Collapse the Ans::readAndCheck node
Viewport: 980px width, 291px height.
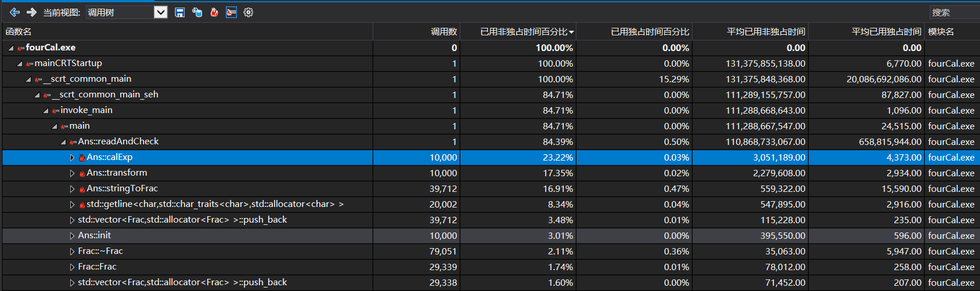pos(63,142)
